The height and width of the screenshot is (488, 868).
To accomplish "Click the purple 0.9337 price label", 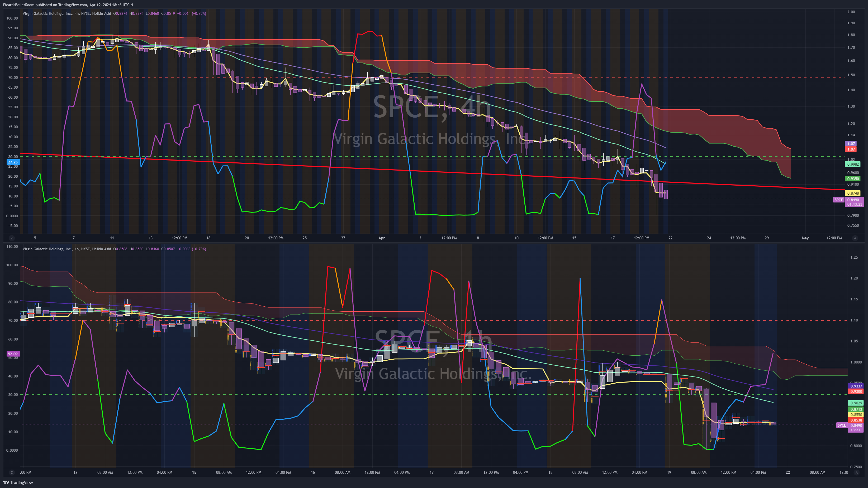I will pyautogui.click(x=856, y=386).
